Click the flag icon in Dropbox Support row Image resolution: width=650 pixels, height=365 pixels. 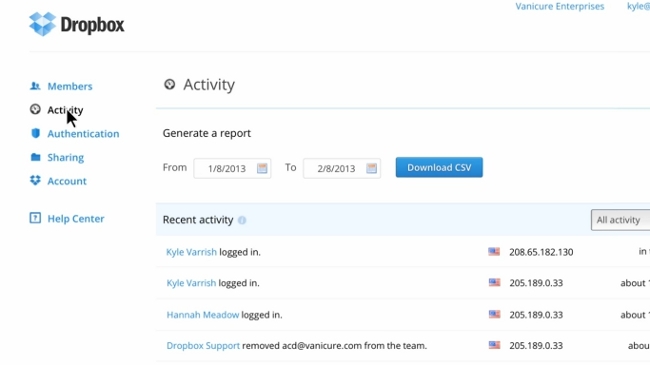pyautogui.click(x=494, y=345)
